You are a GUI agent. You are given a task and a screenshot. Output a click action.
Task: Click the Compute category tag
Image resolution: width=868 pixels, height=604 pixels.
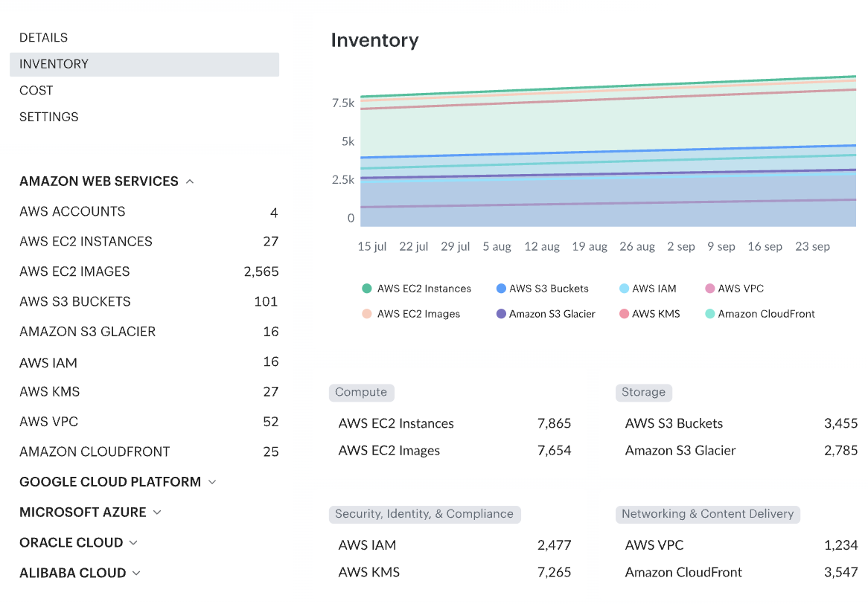(x=362, y=393)
